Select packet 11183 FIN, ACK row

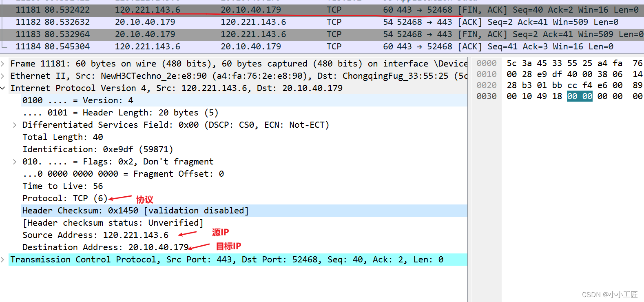[x=322, y=35]
